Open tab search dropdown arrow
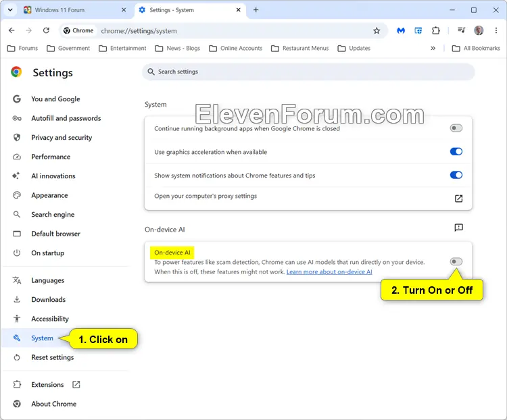 click(10, 10)
